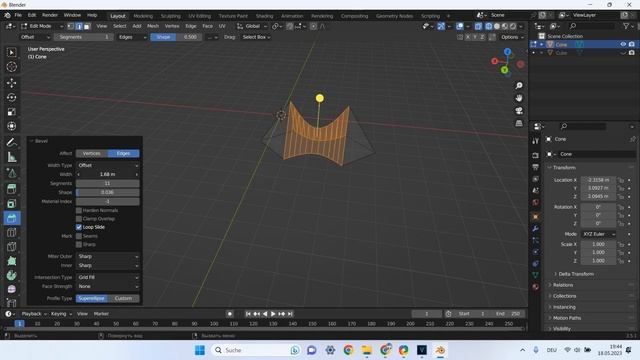The width and height of the screenshot is (640, 360).
Task: Open the Mesh menu in viewport header
Action: (x=153, y=26)
